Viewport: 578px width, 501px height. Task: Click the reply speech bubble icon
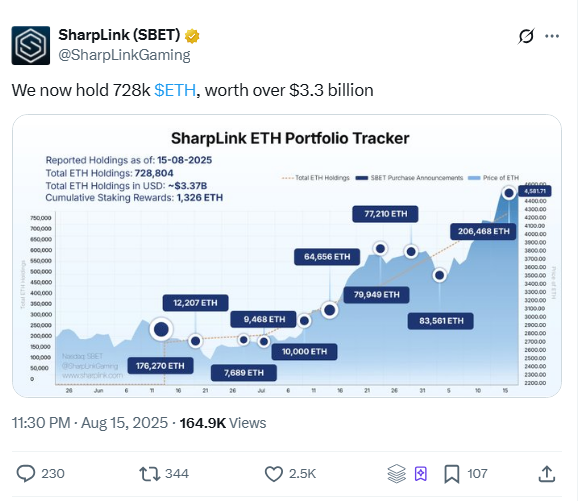26,473
